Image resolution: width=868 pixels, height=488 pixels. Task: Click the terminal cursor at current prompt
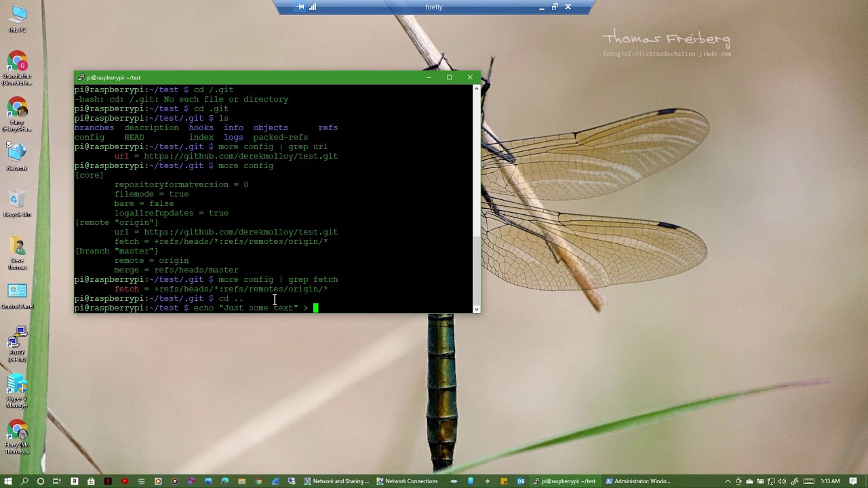[x=315, y=308]
